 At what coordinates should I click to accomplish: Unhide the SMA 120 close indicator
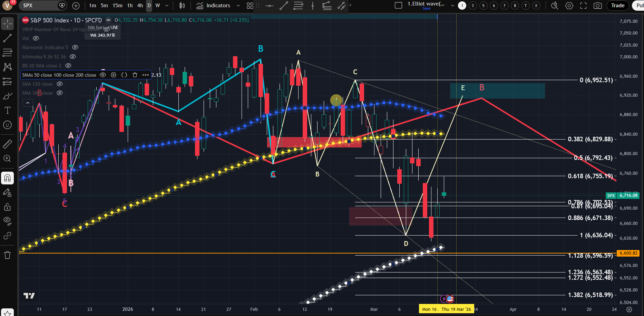tap(60, 84)
